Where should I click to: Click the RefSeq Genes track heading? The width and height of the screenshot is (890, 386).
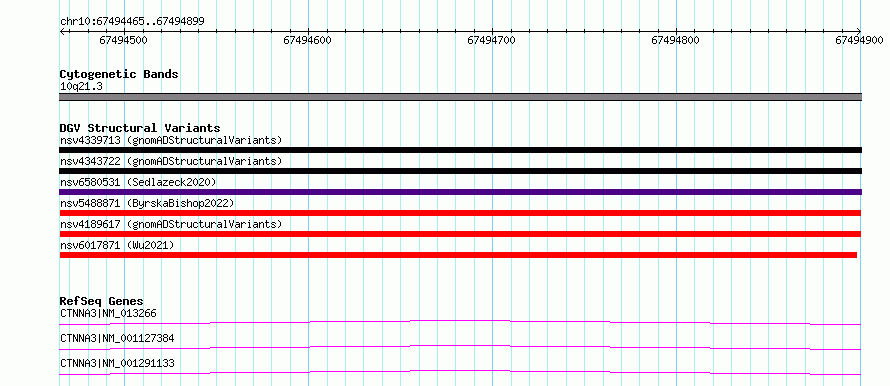pos(102,301)
